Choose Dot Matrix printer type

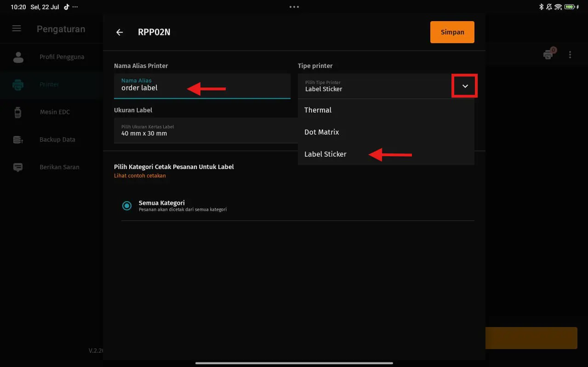pos(322,132)
